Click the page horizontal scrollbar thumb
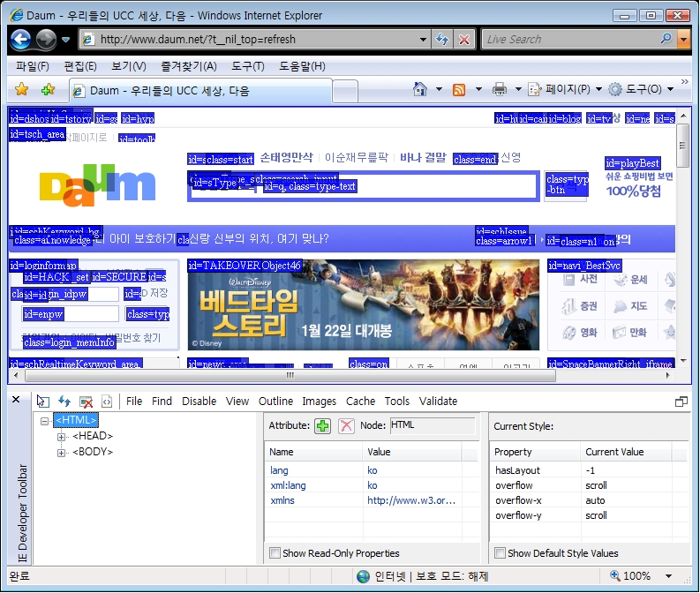The image size is (700, 593). coord(290,375)
